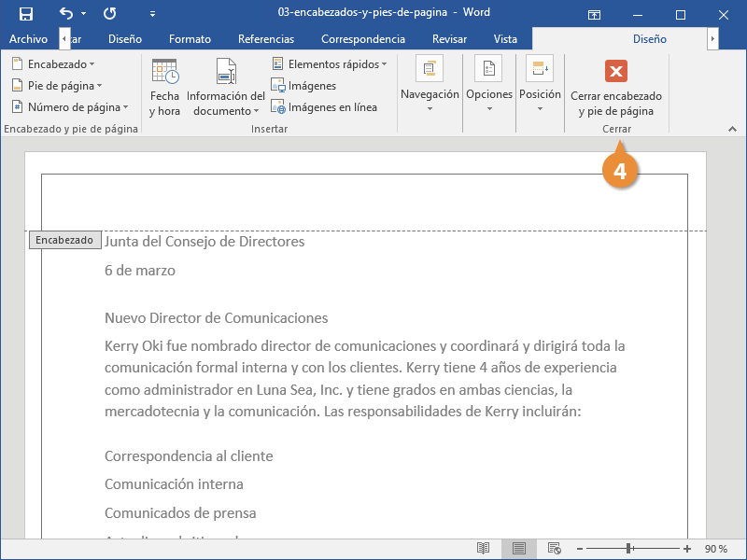This screenshot has height=560, width=747.
Task: Insert Imágenes from the ribbon
Action: (303, 86)
